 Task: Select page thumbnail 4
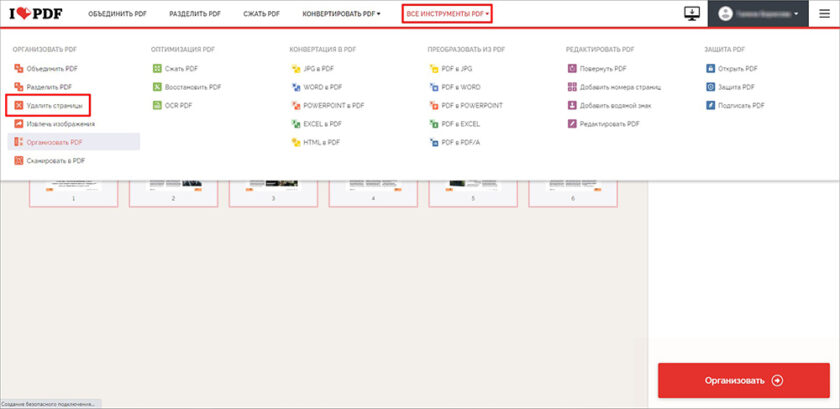pos(373,194)
